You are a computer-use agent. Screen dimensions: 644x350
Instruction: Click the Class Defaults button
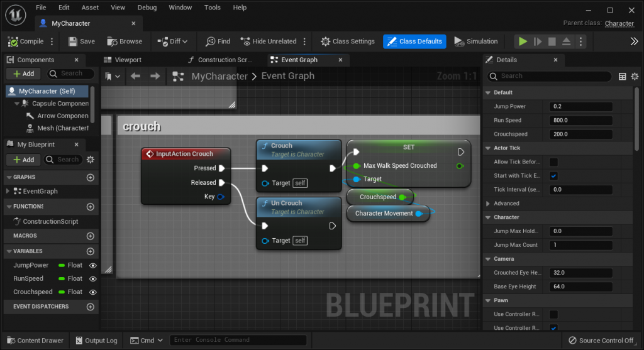414,41
